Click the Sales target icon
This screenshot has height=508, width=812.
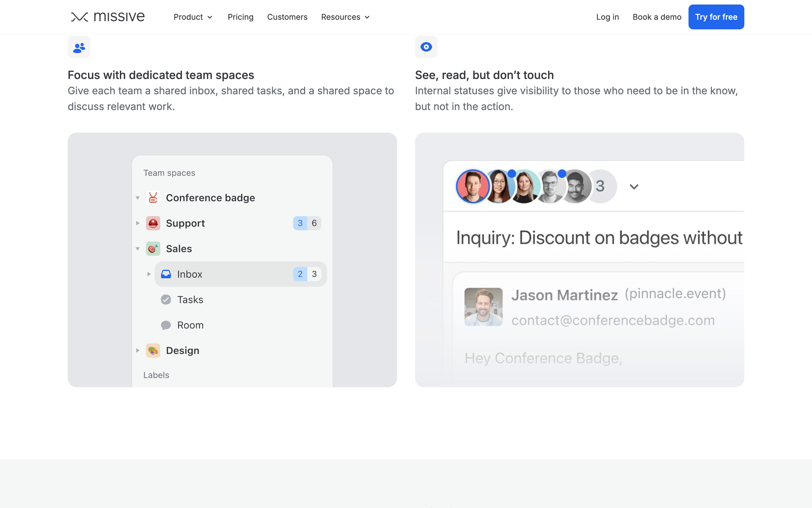153,249
